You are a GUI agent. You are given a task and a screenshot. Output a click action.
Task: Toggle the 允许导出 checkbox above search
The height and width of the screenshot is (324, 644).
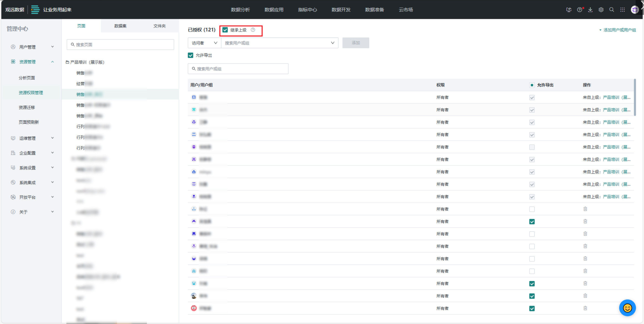pos(191,55)
